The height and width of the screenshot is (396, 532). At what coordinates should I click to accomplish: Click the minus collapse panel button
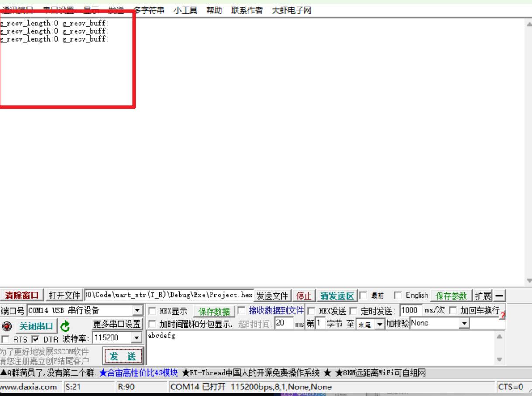[498, 296]
